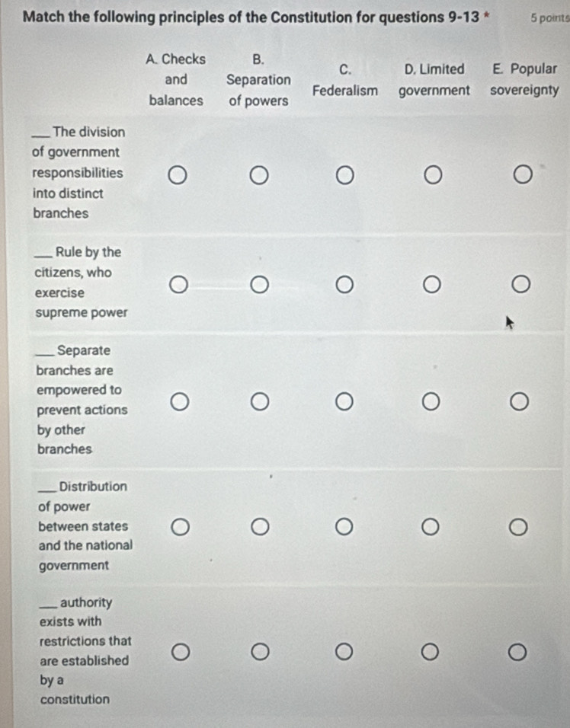Image resolution: width=570 pixels, height=728 pixels.
Task: Select Popular sovereignty for distinct branches row
Action: pos(521,177)
